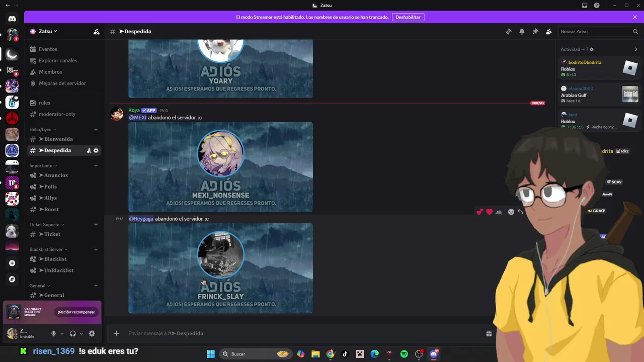
Task: Click the add attachment plus button
Action: [116, 333]
